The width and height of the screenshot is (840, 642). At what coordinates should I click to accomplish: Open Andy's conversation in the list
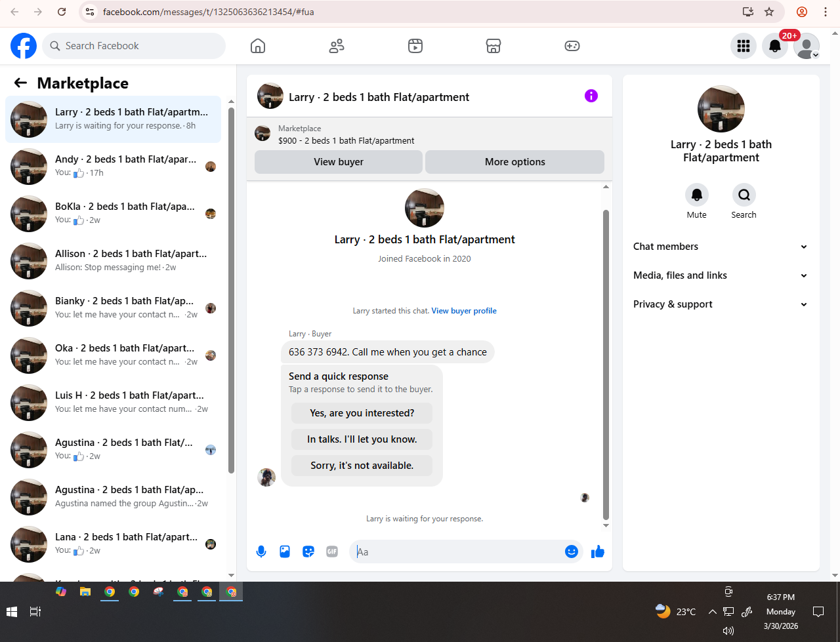(x=114, y=167)
